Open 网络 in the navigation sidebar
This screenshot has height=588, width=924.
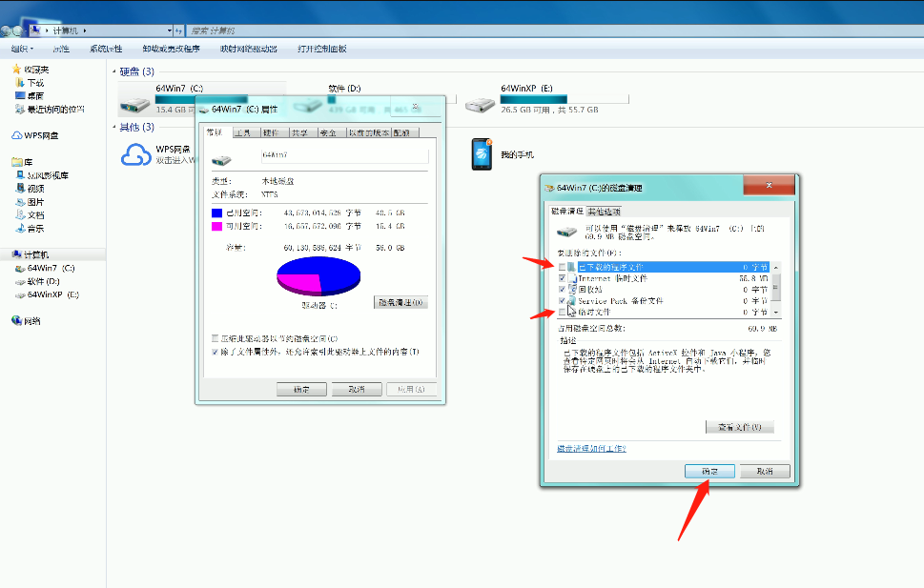pos(27,321)
